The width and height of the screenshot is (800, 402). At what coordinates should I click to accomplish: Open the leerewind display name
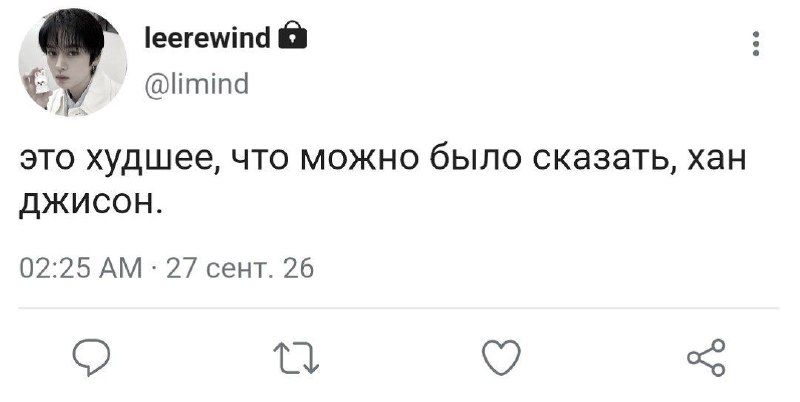click(208, 37)
